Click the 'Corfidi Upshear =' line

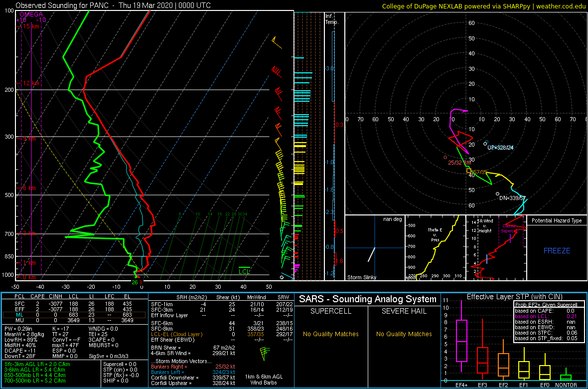pyautogui.click(x=193, y=383)
